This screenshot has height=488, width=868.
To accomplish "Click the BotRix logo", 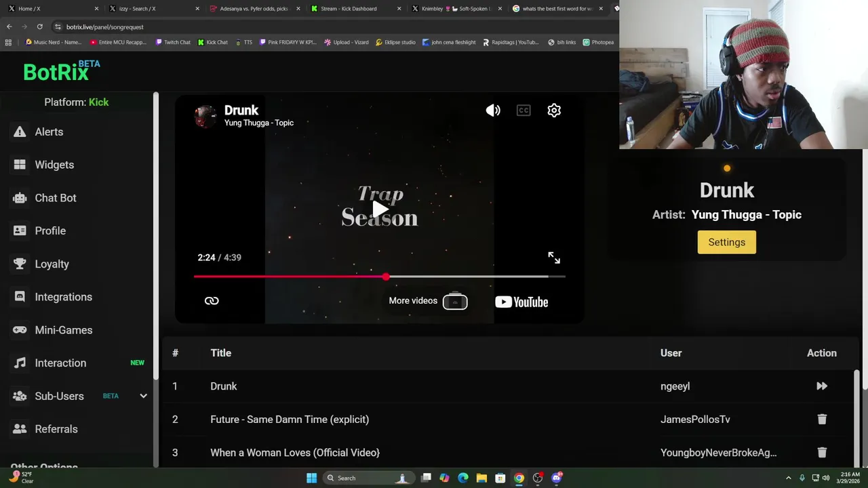I will tap(61, 70).
